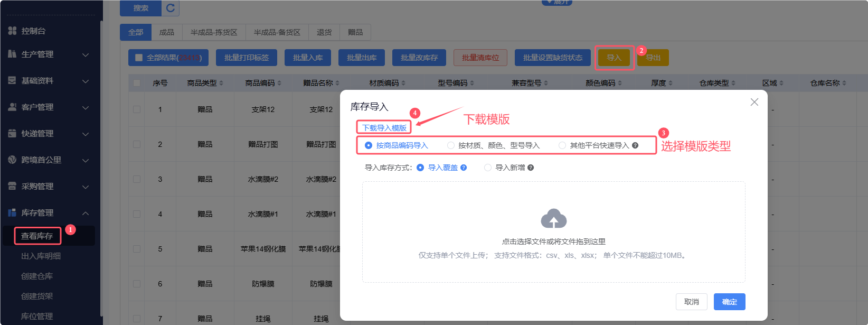Close the 库存导入 dialog
868x325 pixels.
pyautogui.click(x=754, y=102)
